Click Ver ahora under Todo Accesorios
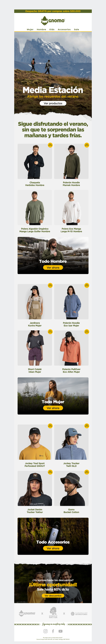This screenshot has width=106, height=644. [53, 548]
